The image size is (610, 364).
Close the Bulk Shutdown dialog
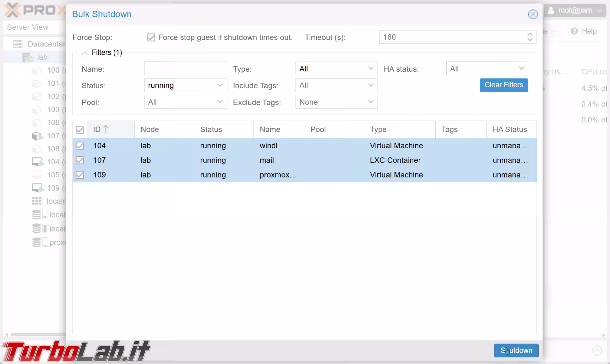click(x=533, y=14)
